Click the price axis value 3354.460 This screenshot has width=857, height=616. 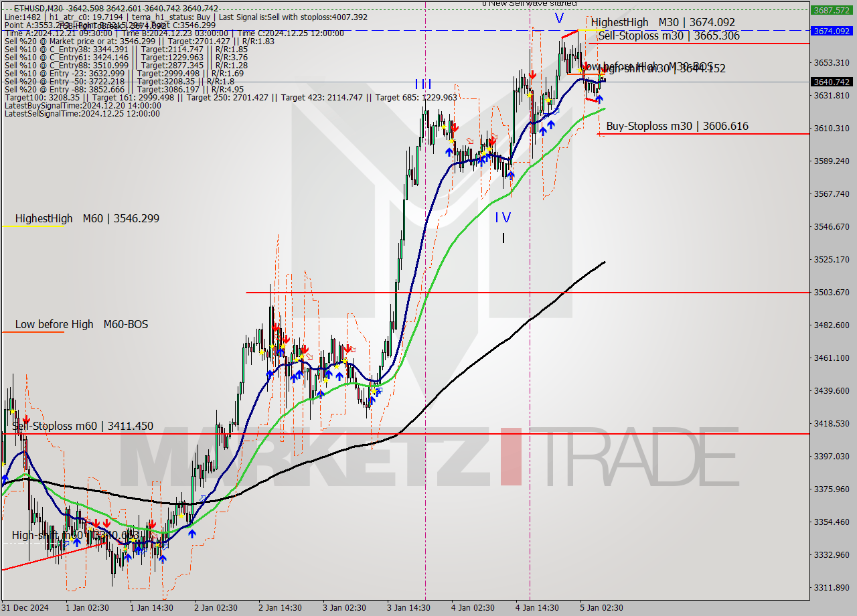(831, 522)
